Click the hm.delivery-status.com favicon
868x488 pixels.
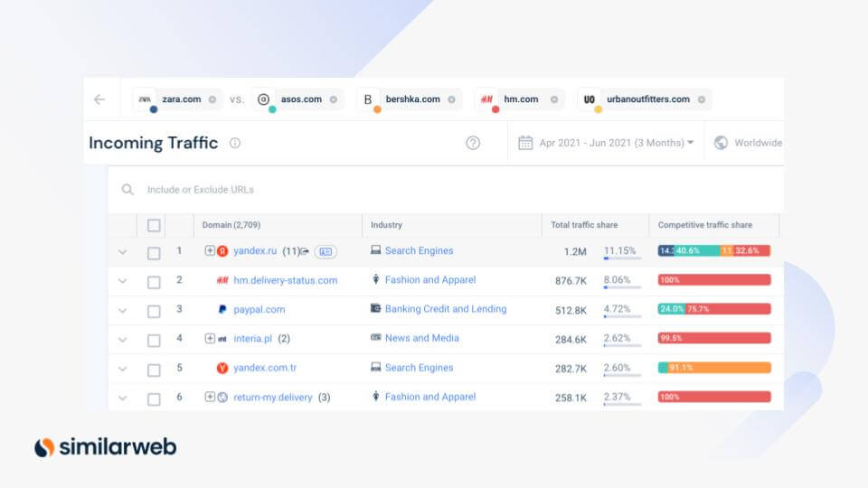pyautogui.click(x=222, y=280)
